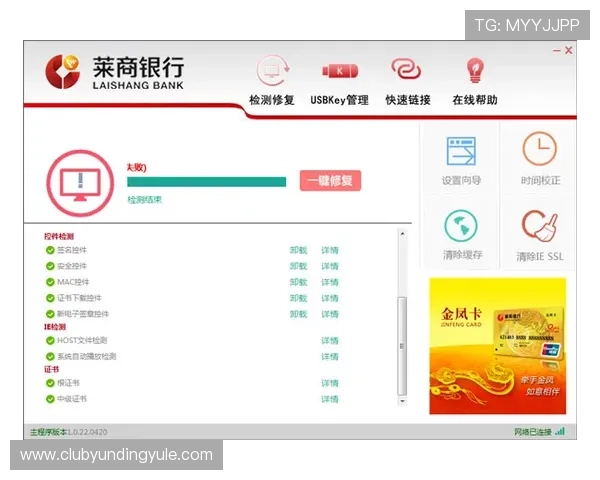This screenshot has width=600, height=480.
Task: Click the 证书 section heading
Action: pos(52,369)
